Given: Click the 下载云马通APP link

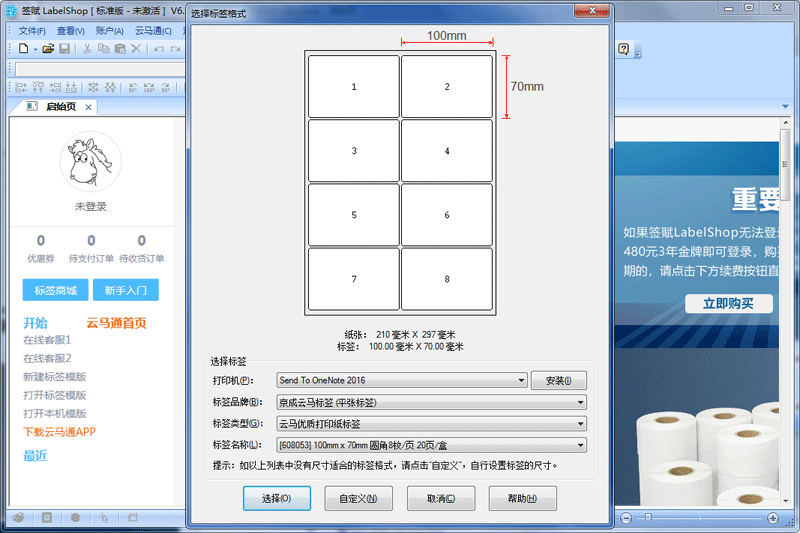Looking at the screenshot, I should 59,432.
